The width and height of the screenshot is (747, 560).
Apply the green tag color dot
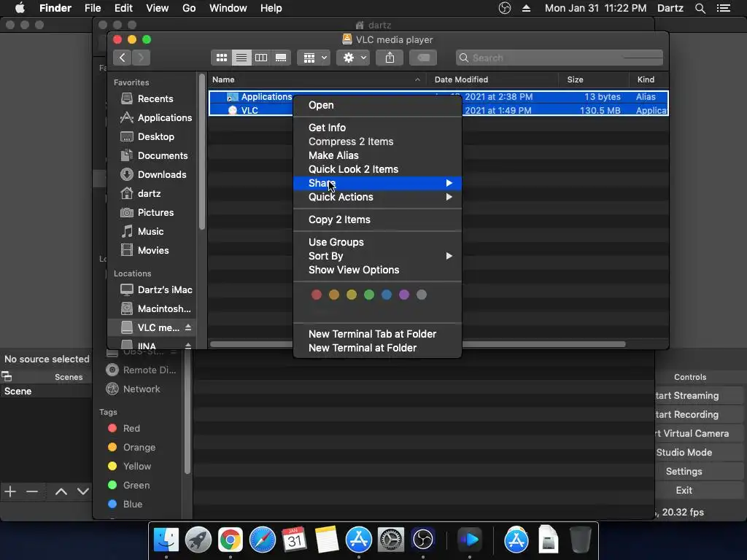(x=369, y=295)
